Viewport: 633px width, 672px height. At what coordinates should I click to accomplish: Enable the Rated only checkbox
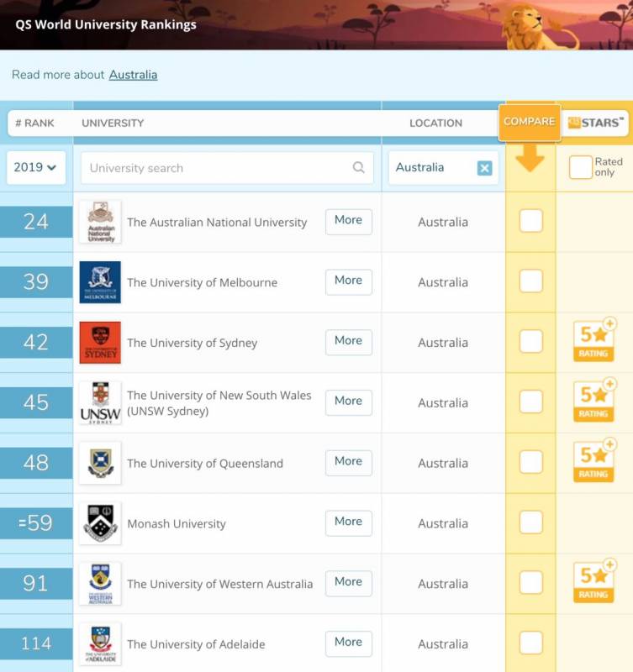[580, 167]
